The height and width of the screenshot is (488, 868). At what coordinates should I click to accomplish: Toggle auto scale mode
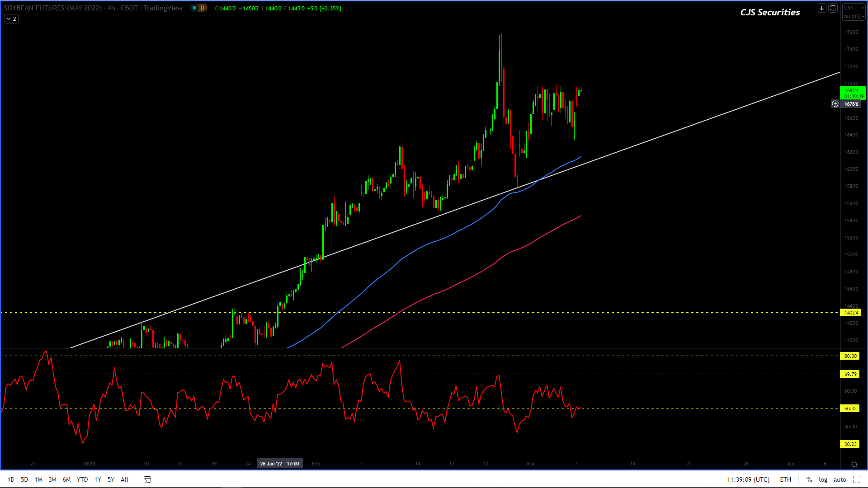pyautogui.click(x=840, y=479)
